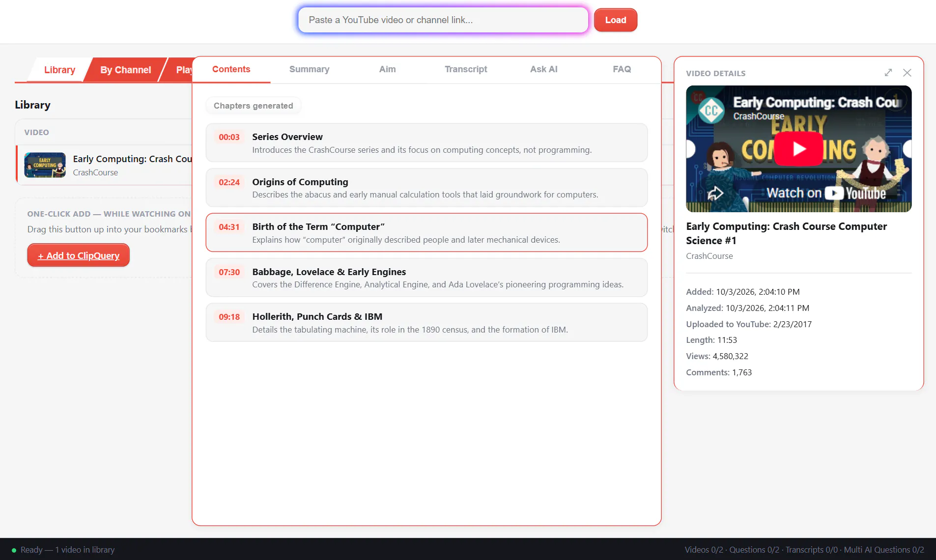Jump to timestamp 00:03
This screenshot has height=560, width=936.
229,137
